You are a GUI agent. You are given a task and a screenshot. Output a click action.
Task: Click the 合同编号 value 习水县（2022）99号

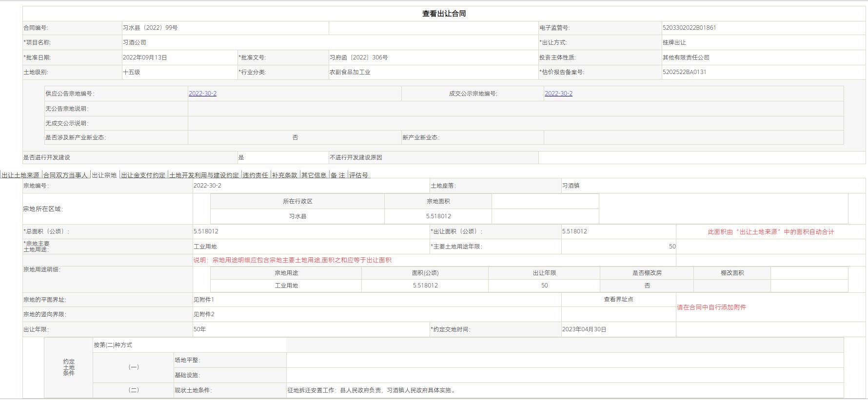click(x=150, y=28)
